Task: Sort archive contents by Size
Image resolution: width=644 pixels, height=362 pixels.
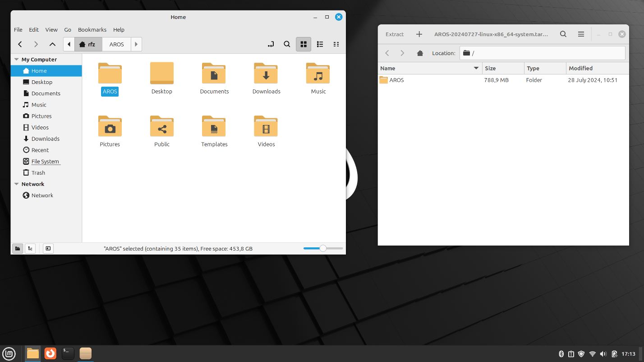Action: [503, 68]
